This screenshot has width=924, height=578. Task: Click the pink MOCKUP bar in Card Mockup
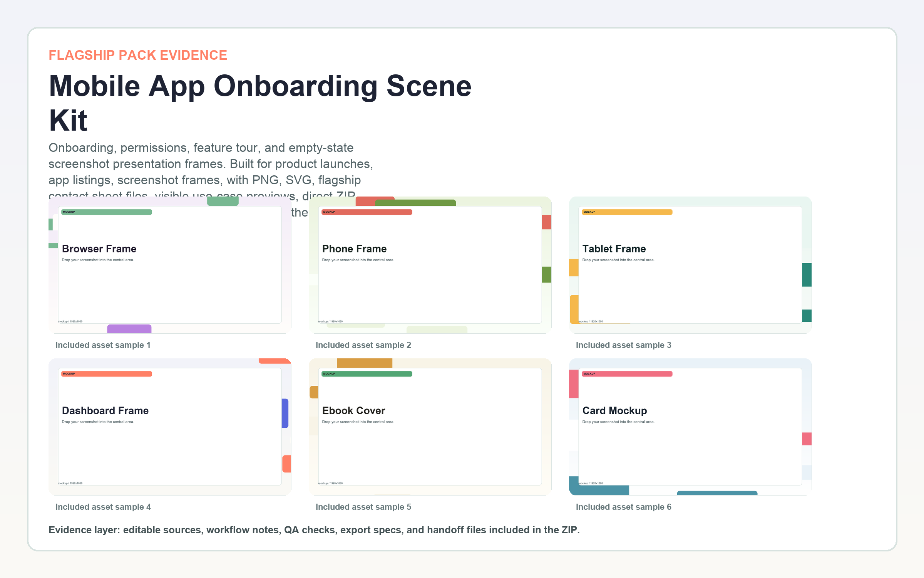pos(627,374)
